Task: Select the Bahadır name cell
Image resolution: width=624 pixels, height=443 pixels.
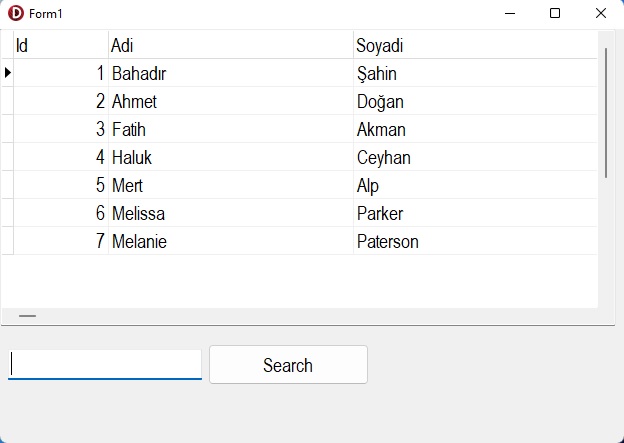Action: [x=230, y=73]
